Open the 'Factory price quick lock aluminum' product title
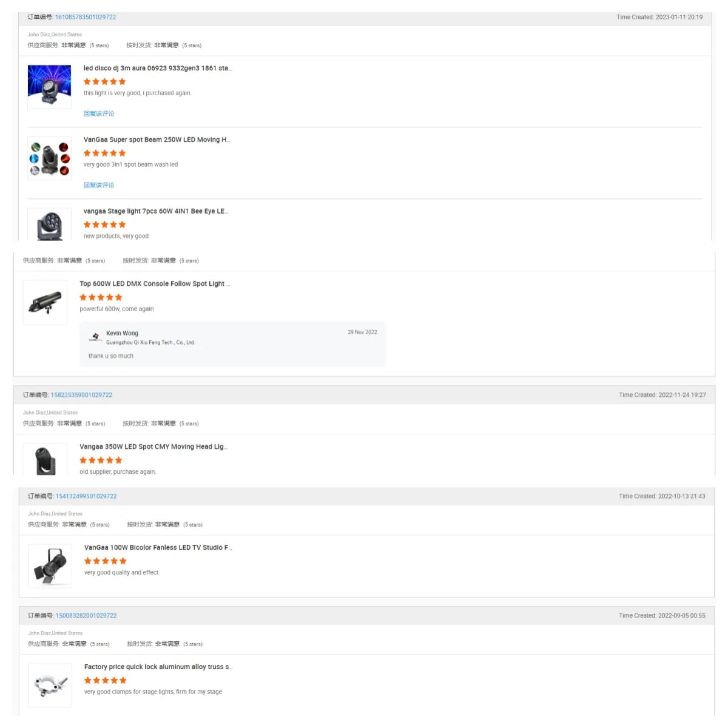The image size is (728, 728). click(x=158, y=667)
